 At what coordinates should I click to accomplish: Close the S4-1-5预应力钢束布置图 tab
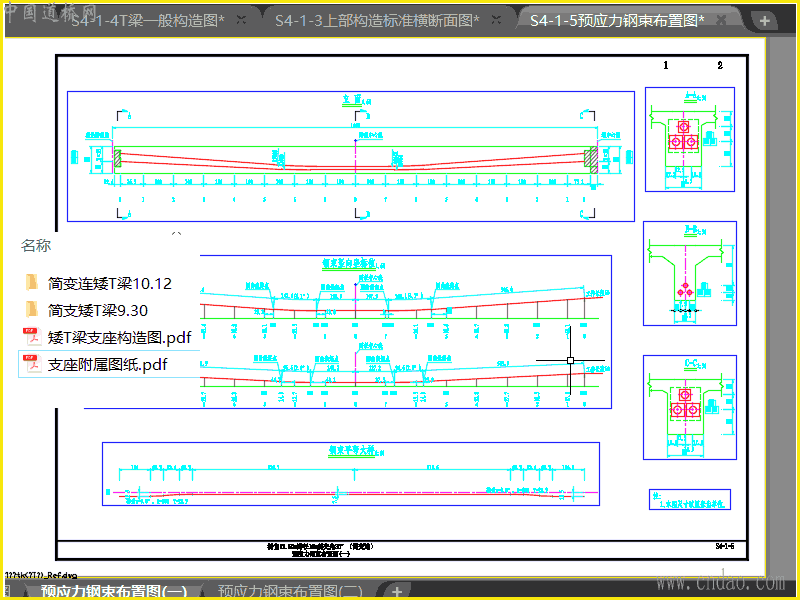coord(721,20)
